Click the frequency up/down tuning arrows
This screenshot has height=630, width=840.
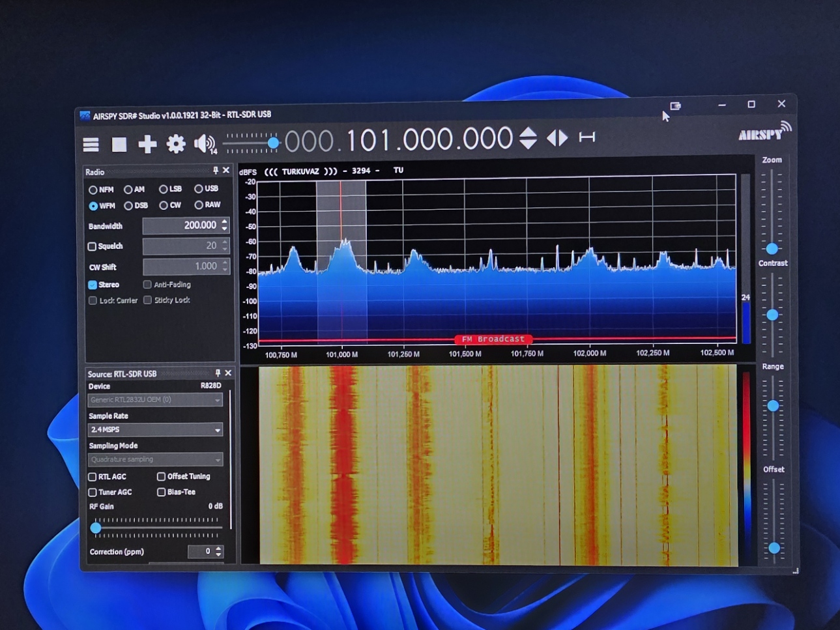point(528,138)
